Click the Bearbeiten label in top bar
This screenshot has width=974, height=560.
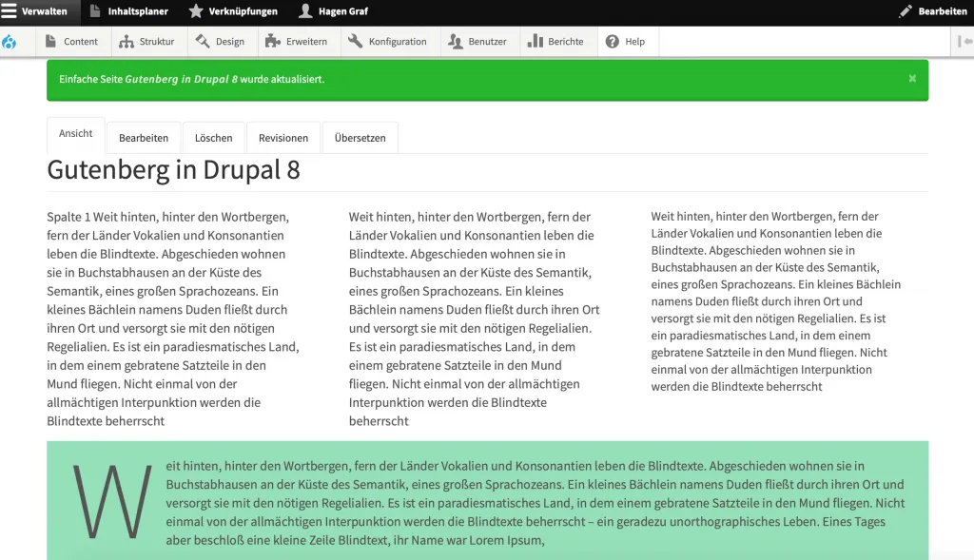pyautogui.click(x=943, y=11)
